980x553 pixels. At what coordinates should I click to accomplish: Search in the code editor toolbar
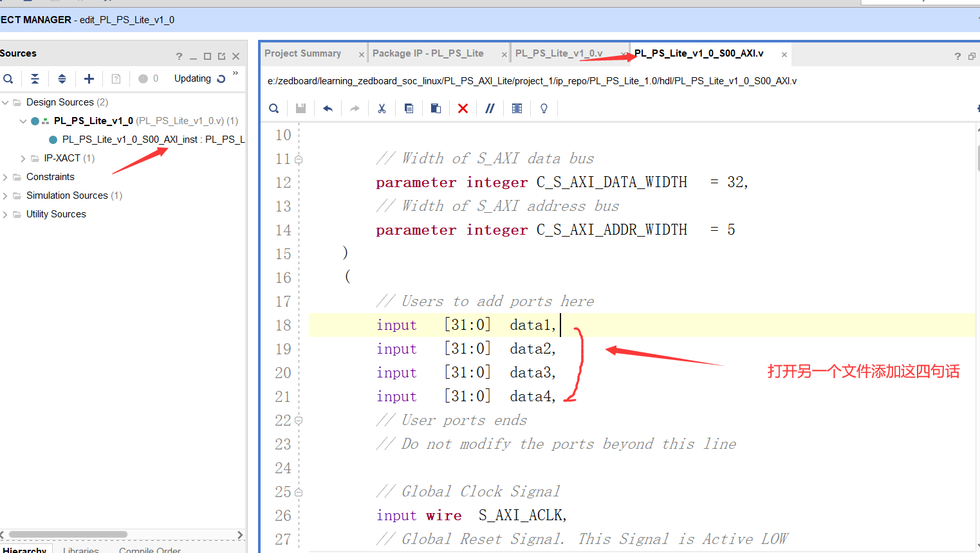coord(274,108)
